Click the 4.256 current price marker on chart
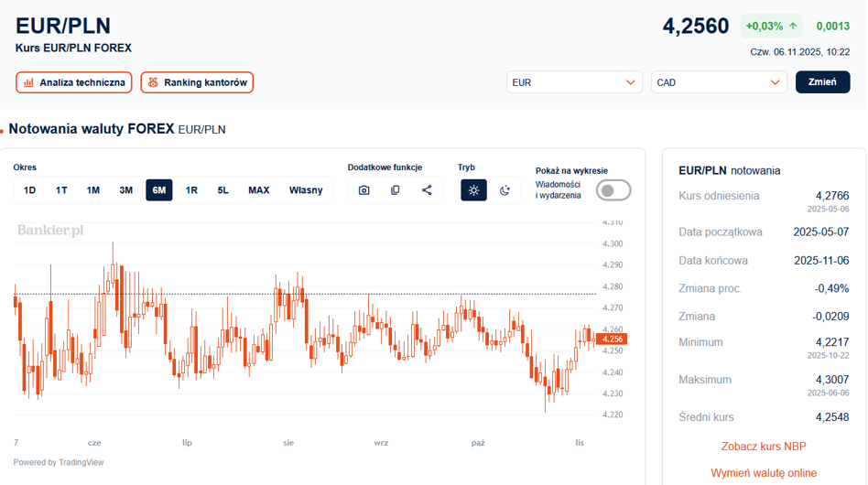This screenshot has height=485, width=868. pyautogui.click(x=610, y=339)
